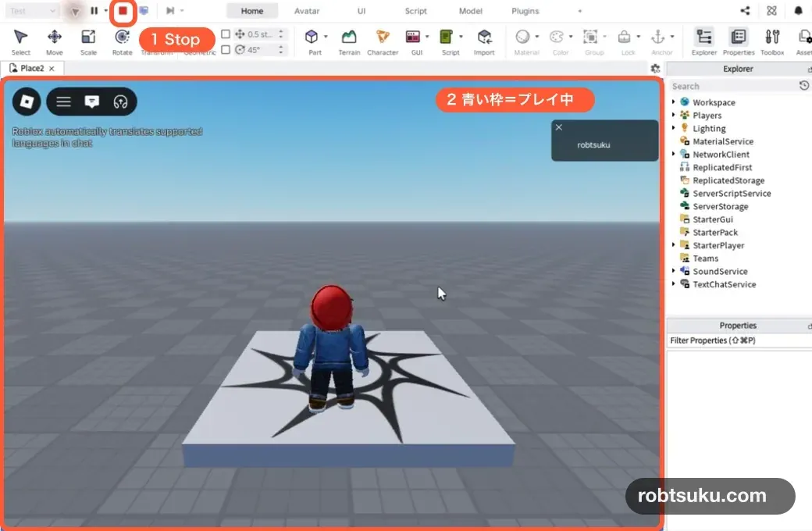Screen dimensions: 812x531
Task: Expand the TextChatService tree node
Action: 673,284
